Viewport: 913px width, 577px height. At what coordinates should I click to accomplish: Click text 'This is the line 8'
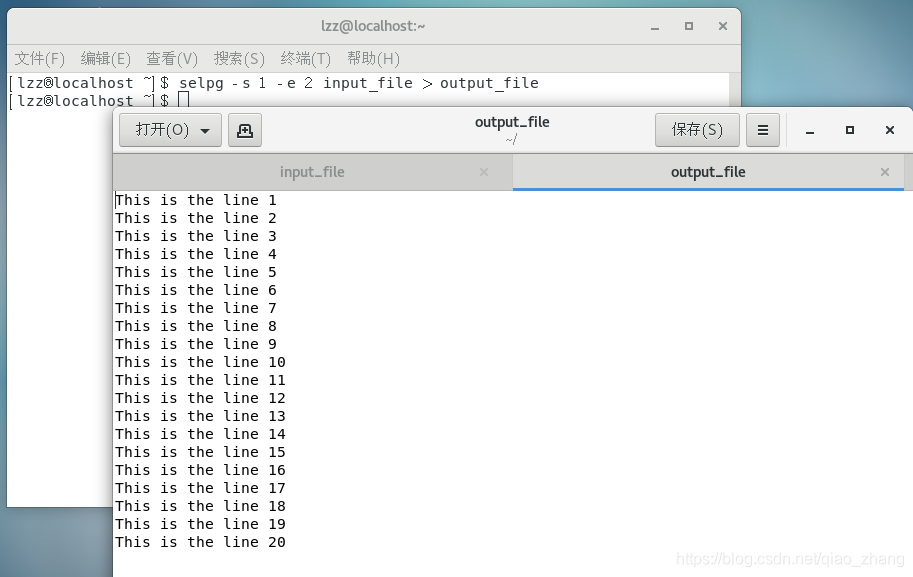pyautogui.click(x=196, y=327)
